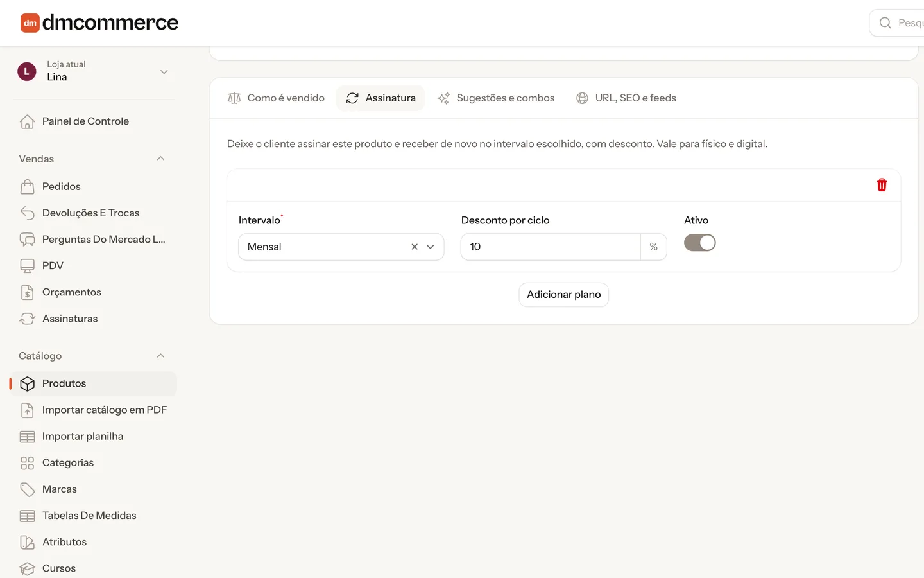Click the Perguntas Do Mercado chat icon
Image resolution: width=924 pixels, height=578 pixels.
click(27, 239)
